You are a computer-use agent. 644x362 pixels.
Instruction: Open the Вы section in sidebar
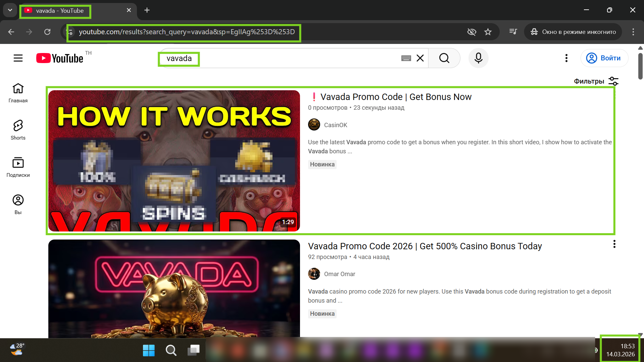pyautogui.click(x=18, y=204)
